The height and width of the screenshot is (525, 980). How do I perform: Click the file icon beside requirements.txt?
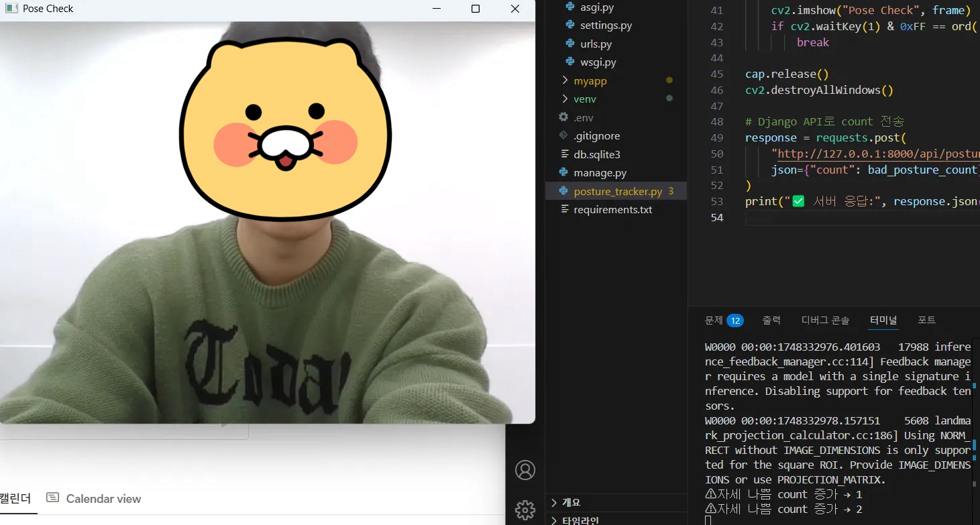[x=563, y=209]
